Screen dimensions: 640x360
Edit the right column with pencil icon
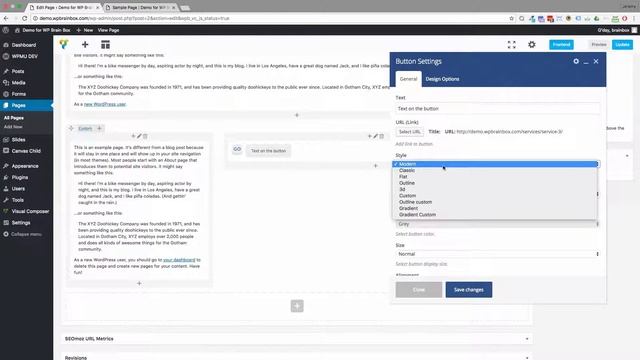[376, 136]
